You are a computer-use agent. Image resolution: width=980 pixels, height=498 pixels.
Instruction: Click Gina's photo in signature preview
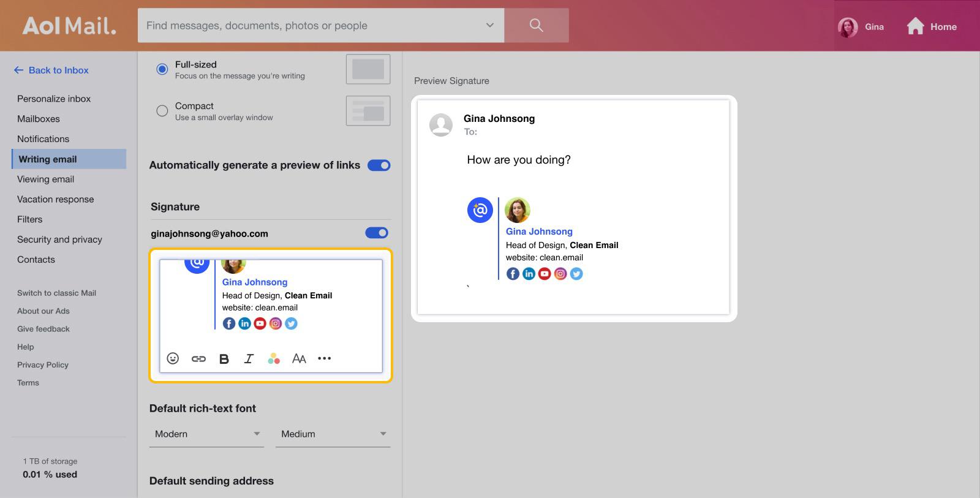point(518,210)
